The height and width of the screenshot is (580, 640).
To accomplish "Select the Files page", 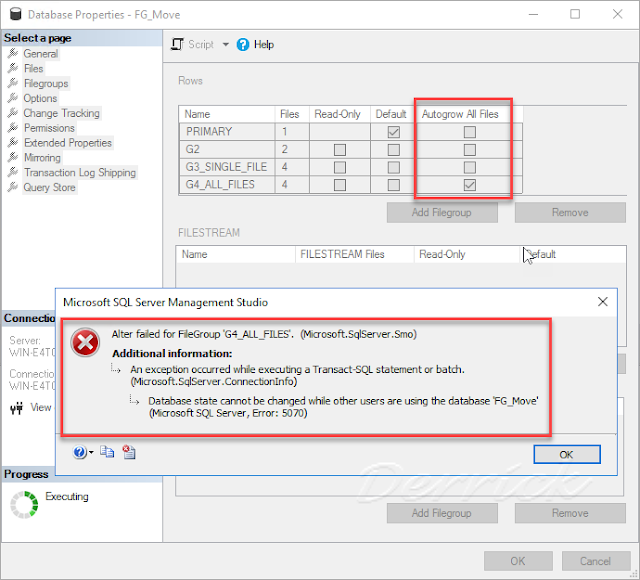I will (33, 69).
